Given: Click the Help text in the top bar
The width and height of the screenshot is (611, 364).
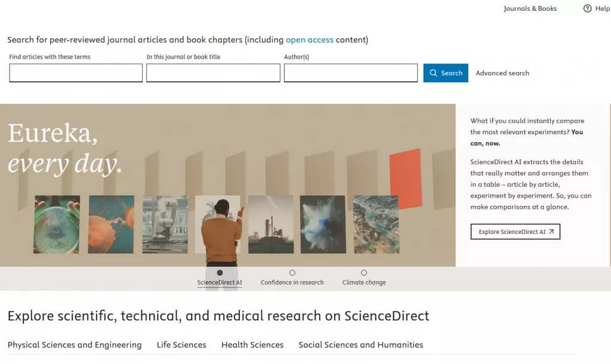Looking at the screenshot, I should tap(603, 8).
